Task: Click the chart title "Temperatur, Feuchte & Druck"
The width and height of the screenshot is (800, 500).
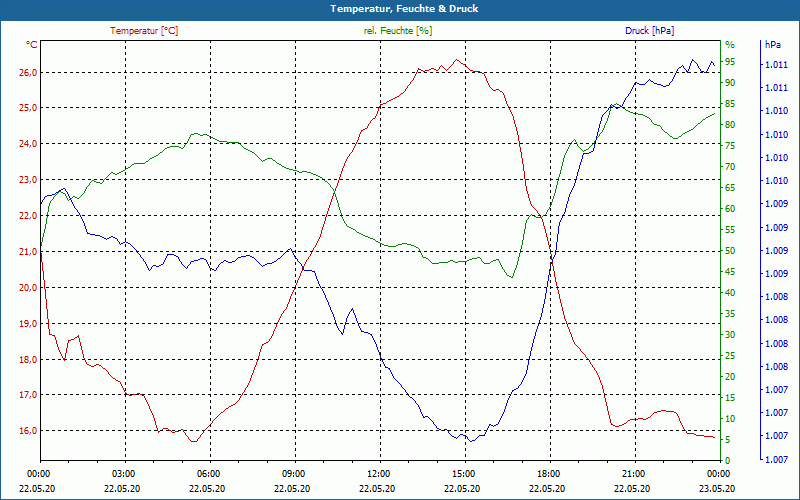Action: click(x=404, y=9)
